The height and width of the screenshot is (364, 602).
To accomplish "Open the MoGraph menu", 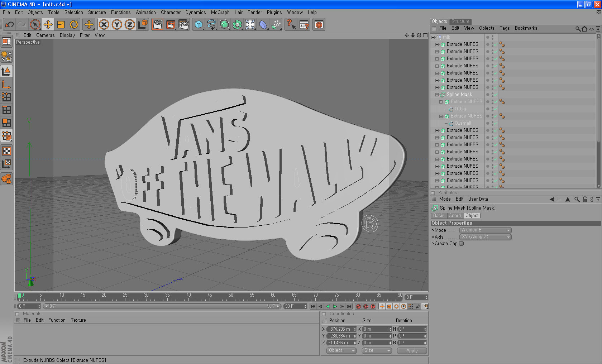I will tap(220, 12).
